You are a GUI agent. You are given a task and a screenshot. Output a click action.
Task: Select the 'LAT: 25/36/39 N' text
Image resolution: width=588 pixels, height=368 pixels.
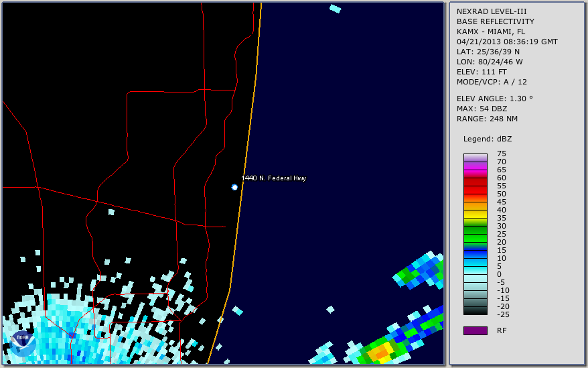[488, 52]
